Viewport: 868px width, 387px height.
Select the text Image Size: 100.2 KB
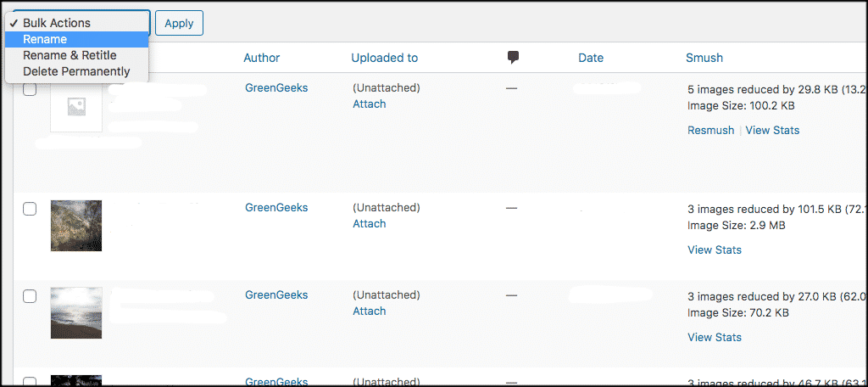point(741,105)
